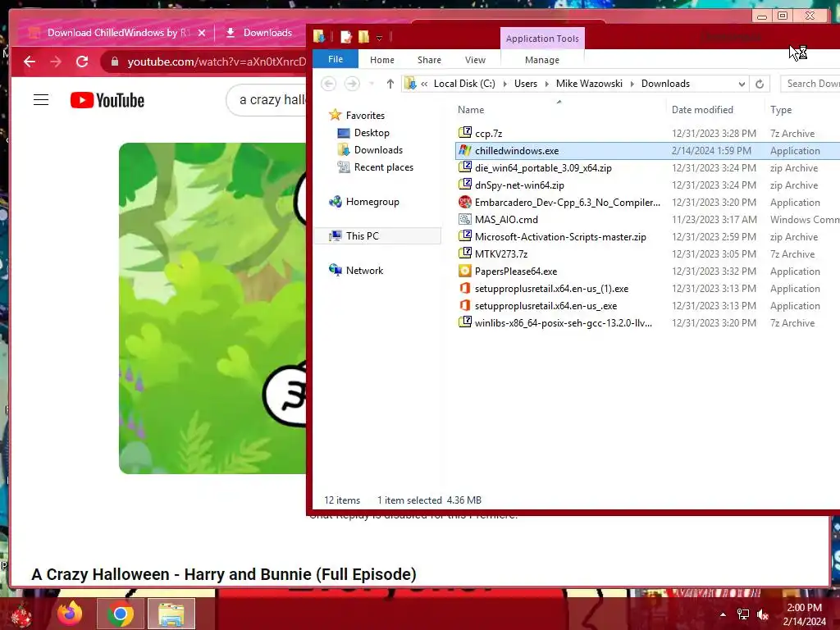The height and width of the screenshot is (630, 840).
Task: Expand the Local Disk breadcrumb chevron
Action: coord(504,84)
